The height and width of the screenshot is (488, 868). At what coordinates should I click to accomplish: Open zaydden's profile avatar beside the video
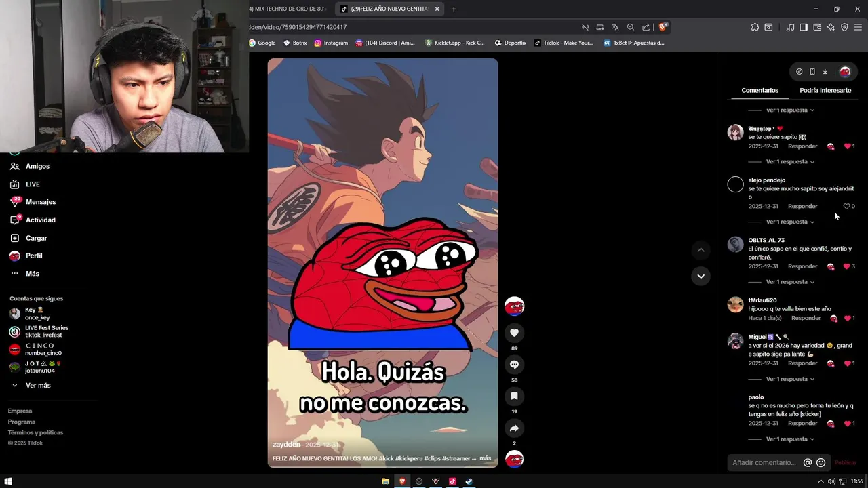click(x=514, y=306)
